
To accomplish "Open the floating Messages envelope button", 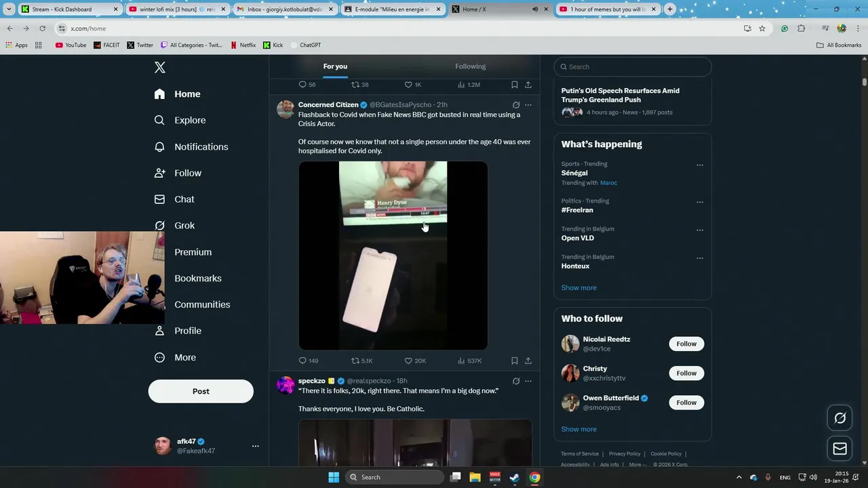I will (840, 449).
